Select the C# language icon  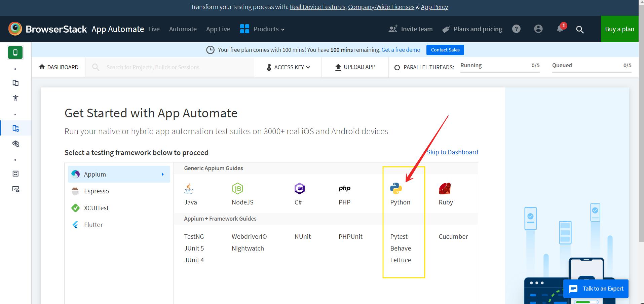pyautogui.click(x=299, y=188)
